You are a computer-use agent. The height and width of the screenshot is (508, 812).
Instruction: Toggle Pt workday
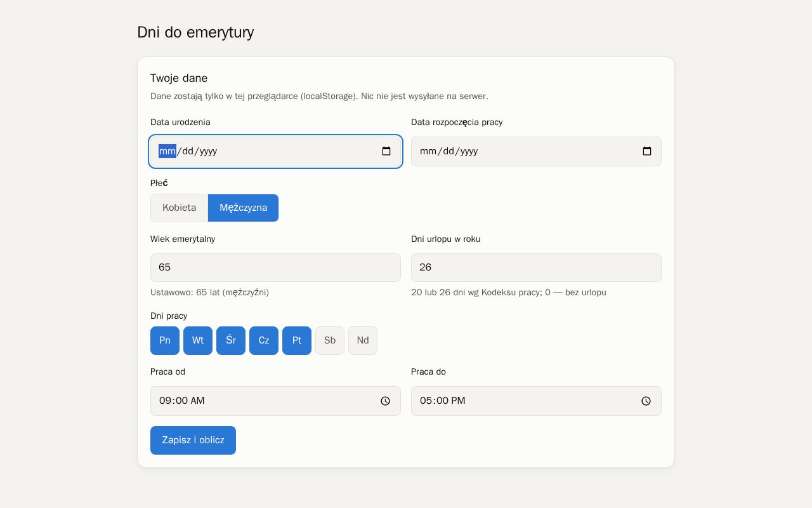tap(297, 340)
